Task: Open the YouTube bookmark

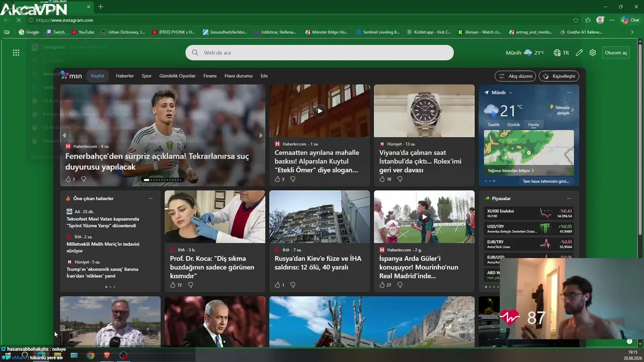Action: (x=83, y=32)
